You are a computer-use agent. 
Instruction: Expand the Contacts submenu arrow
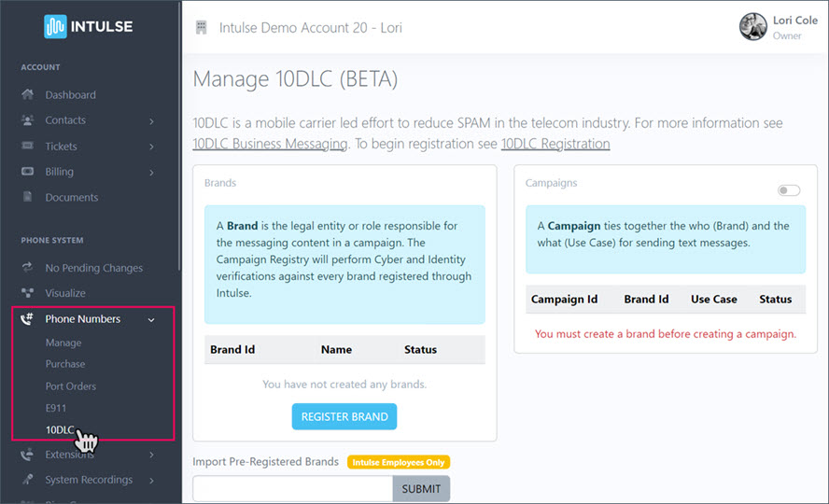[x=152, y=120]
